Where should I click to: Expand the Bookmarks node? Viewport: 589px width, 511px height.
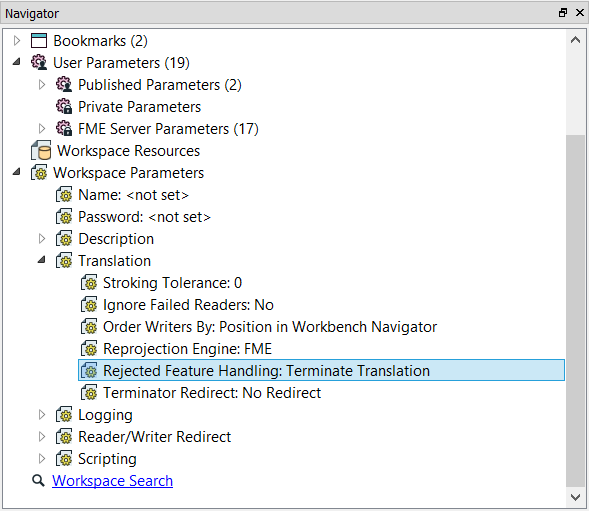17,41
